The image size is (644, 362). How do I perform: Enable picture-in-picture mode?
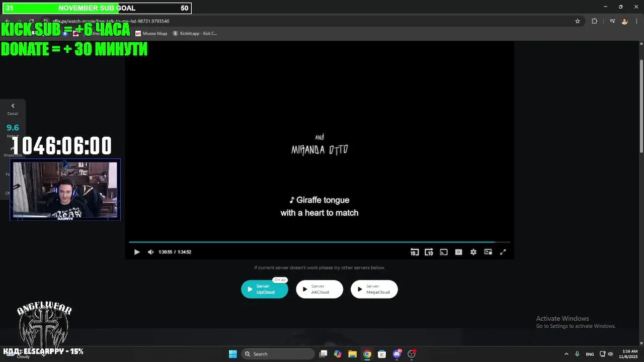488,252
